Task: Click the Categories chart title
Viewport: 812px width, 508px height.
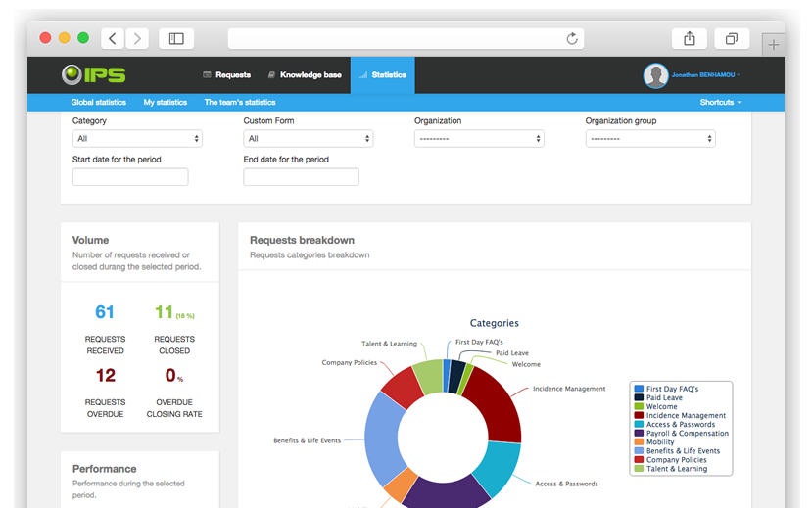Action: tap(494, 323)
